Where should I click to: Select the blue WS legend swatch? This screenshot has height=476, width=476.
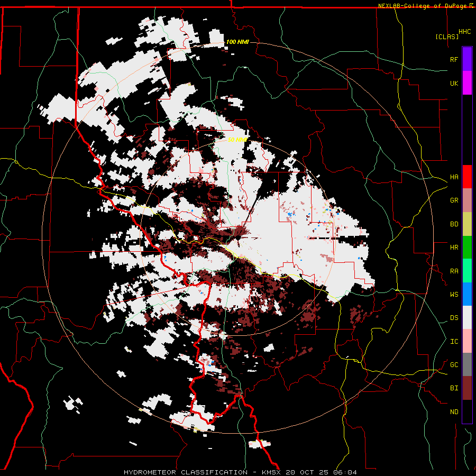click(467, 294)
